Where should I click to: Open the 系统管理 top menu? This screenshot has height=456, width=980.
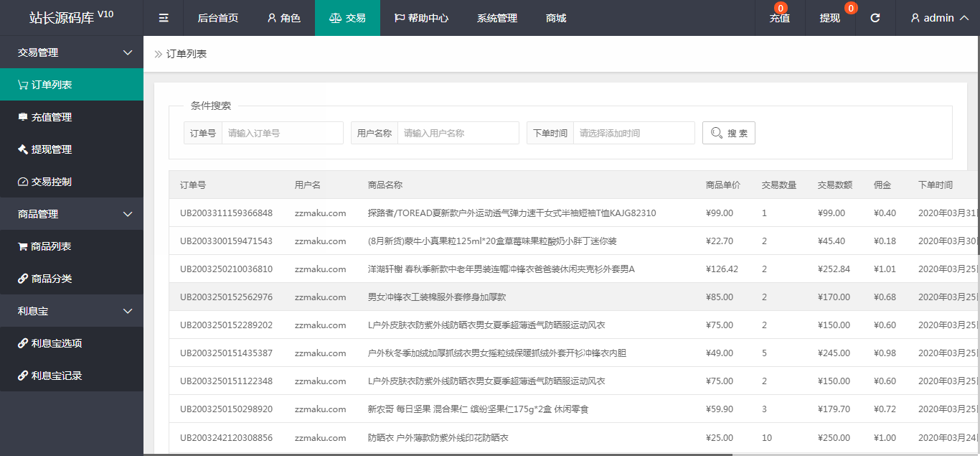497,18
